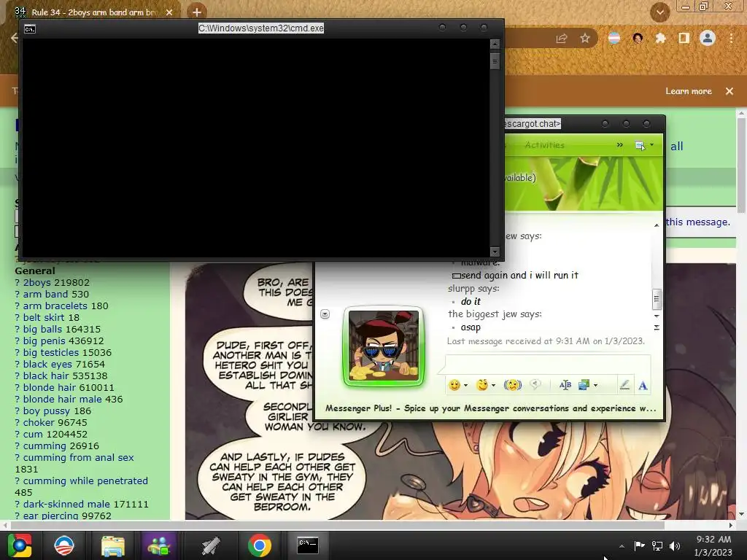Open the Chrome three-dot menu
The height and width of the screenshot is (560, 747).
click(x=731, y=39)
